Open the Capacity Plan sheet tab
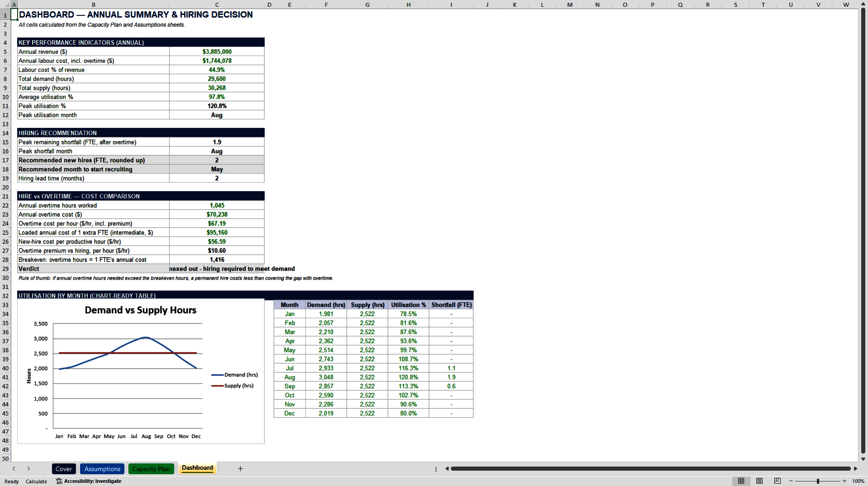The height and width of the screenshot is (486, 868). (x=151, y=469)
